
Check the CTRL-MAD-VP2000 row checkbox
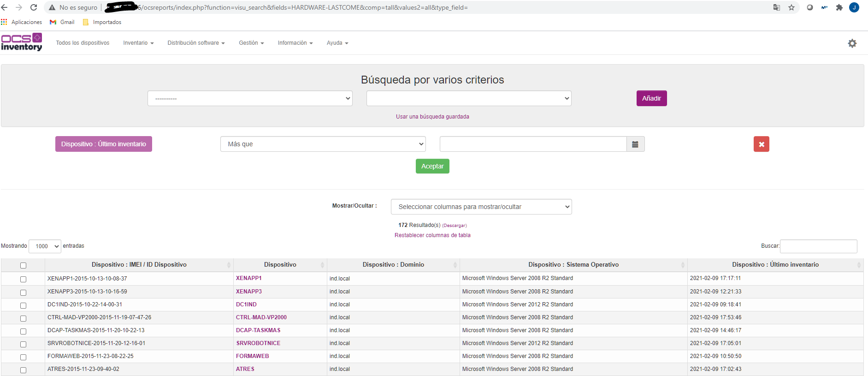coord(23,318)
